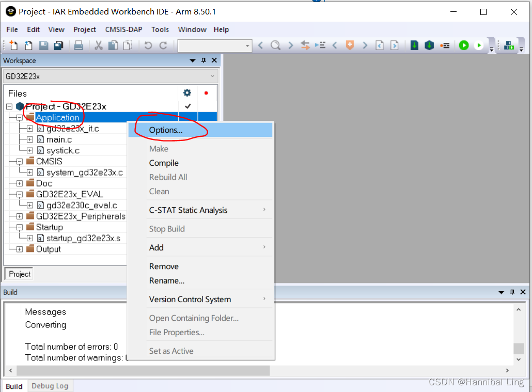Click the Navigate Forward page icon

394,45
